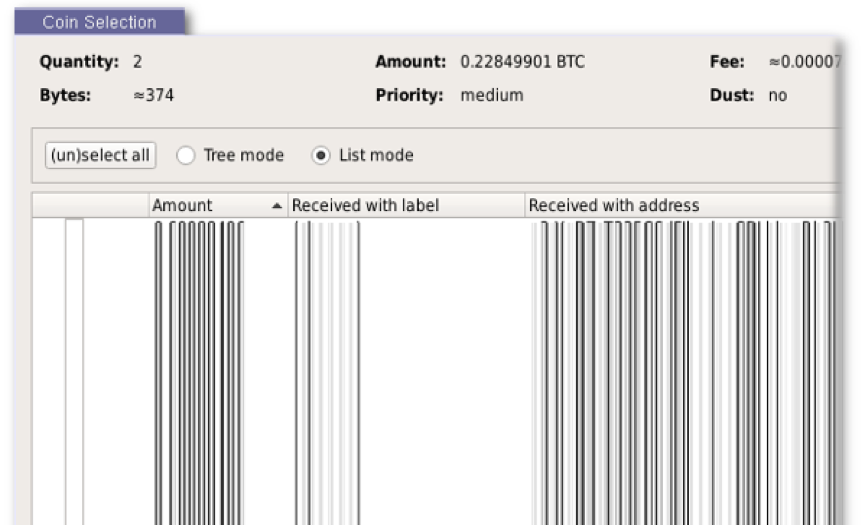
Task: Click the Fee value text
Action: point(805,62)
